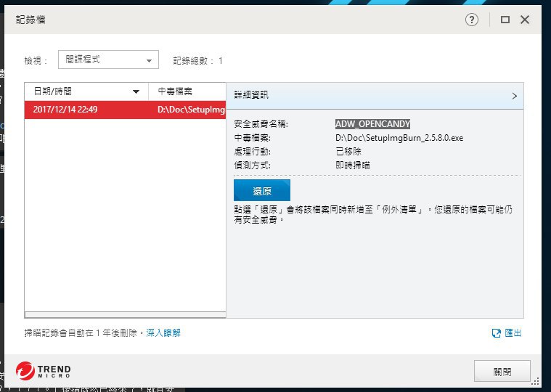Open the 深入瞭解 learn more link
Viewport: 551px width, 392px height.
coord(163,332)
